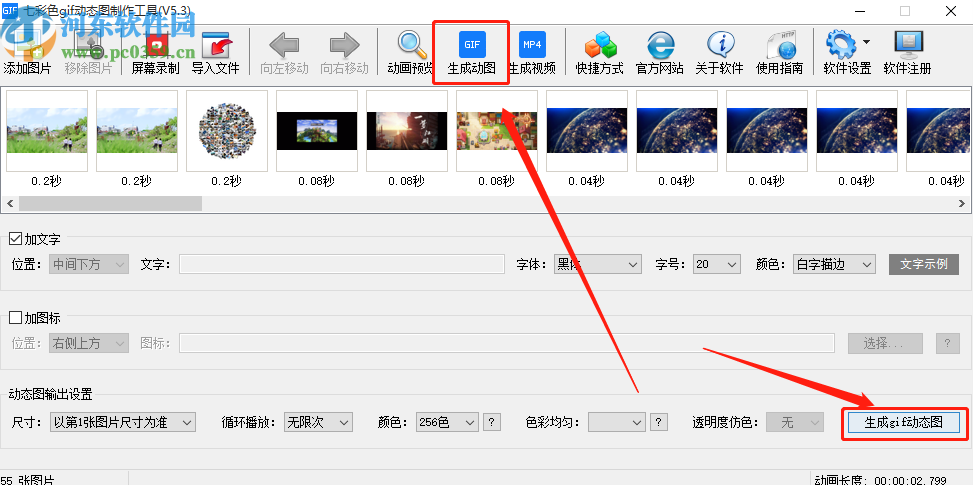The image size is (973, 485).
Task: Open the 颜色 256色 dropdown
Action: click(447, 422)
